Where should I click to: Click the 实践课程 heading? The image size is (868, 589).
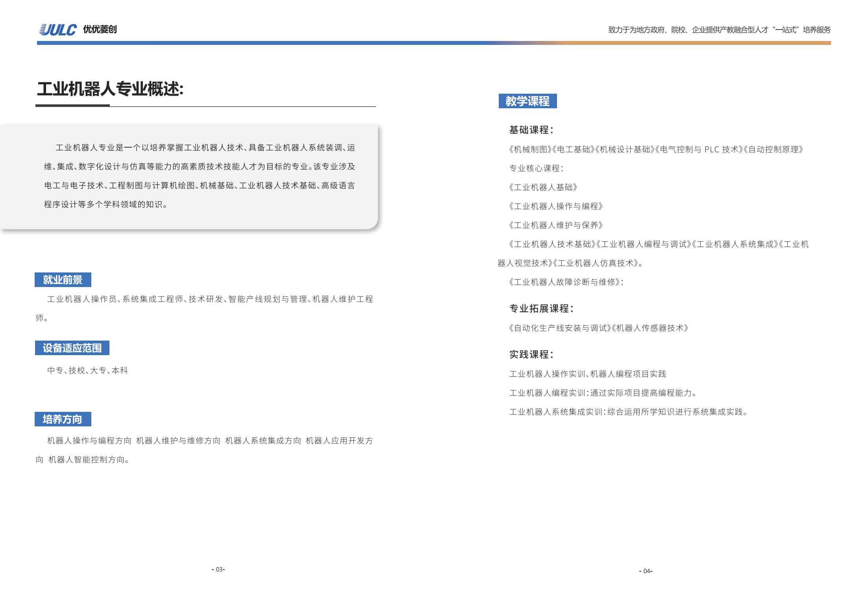(531, 355)
